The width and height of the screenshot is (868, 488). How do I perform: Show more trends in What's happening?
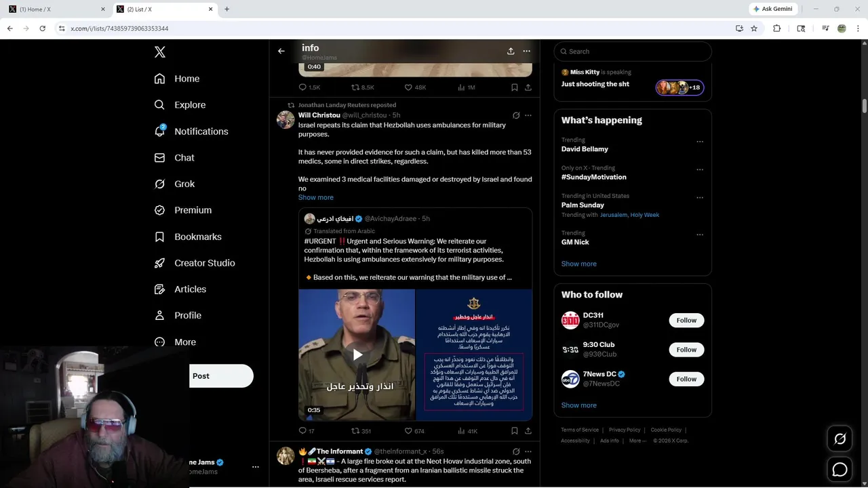coord(579,264)
